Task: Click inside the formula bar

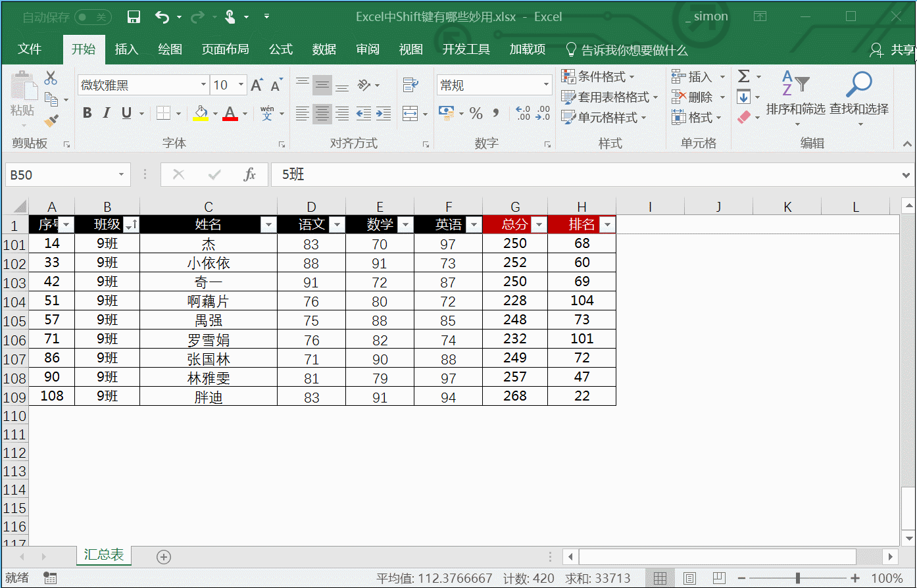Action: tap(395, 174)
